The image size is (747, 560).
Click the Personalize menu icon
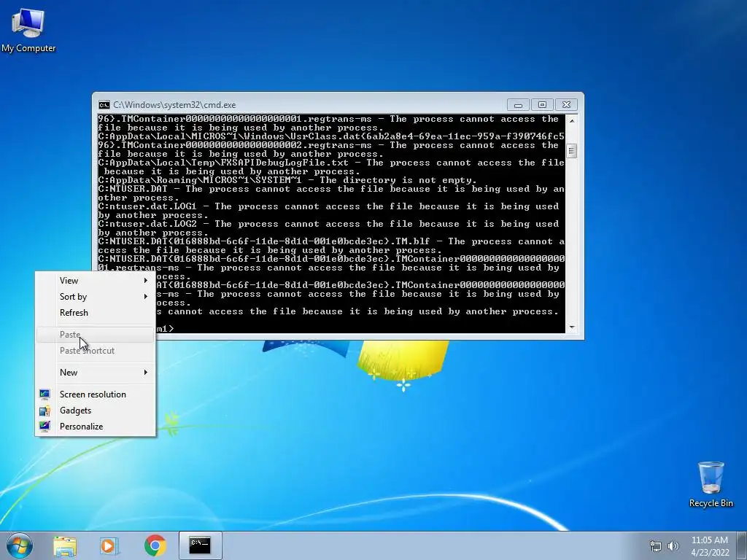pos(44,426)
